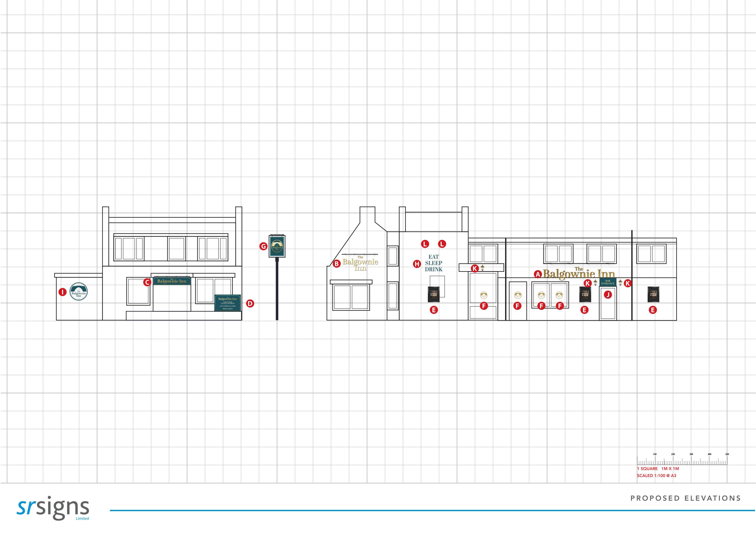
Task: Click the red H marker beside EAT SLEEP DRINK
Action: coord(417,264)
